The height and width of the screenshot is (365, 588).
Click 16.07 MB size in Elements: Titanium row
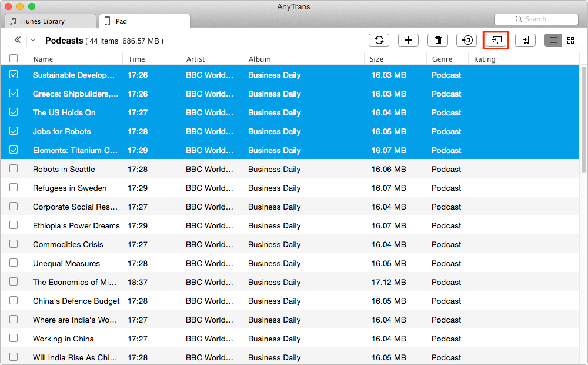(389, 150)
